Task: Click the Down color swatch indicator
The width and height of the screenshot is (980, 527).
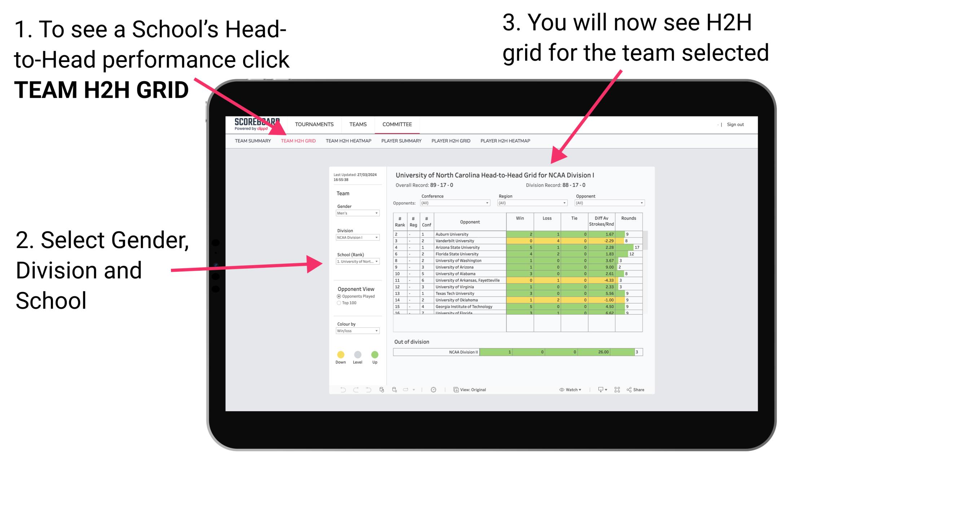Action: coord(340,354)
